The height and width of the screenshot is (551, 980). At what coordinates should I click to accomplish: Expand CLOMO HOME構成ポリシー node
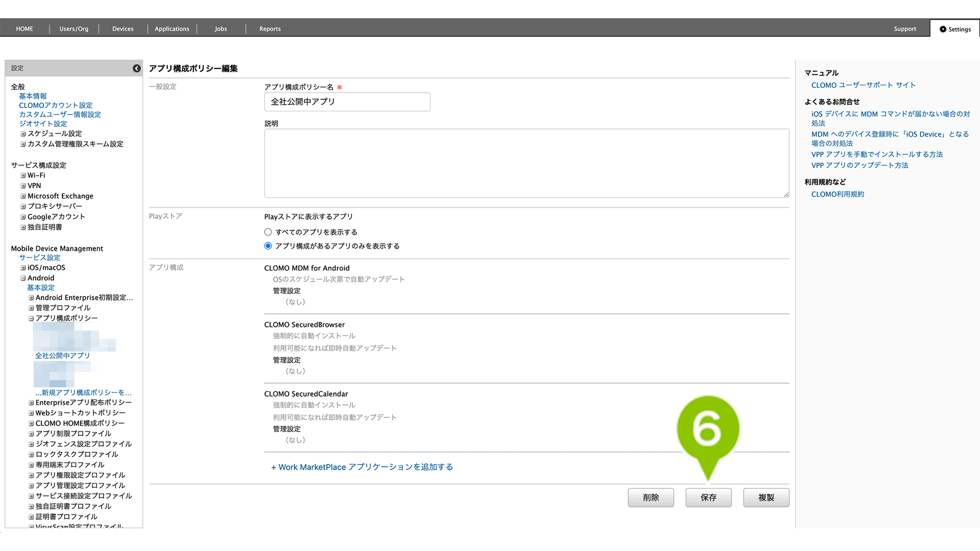click(x=31, y=424)
